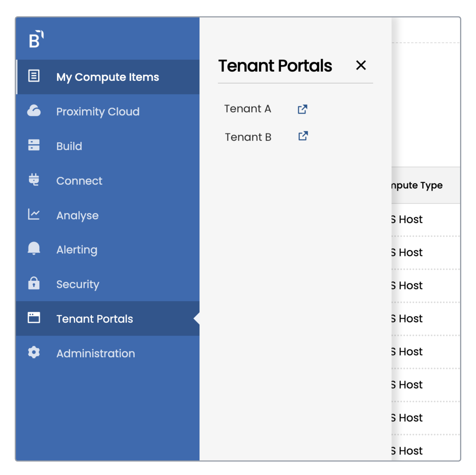Select the Tenant B portal entry

click(248, 137)
